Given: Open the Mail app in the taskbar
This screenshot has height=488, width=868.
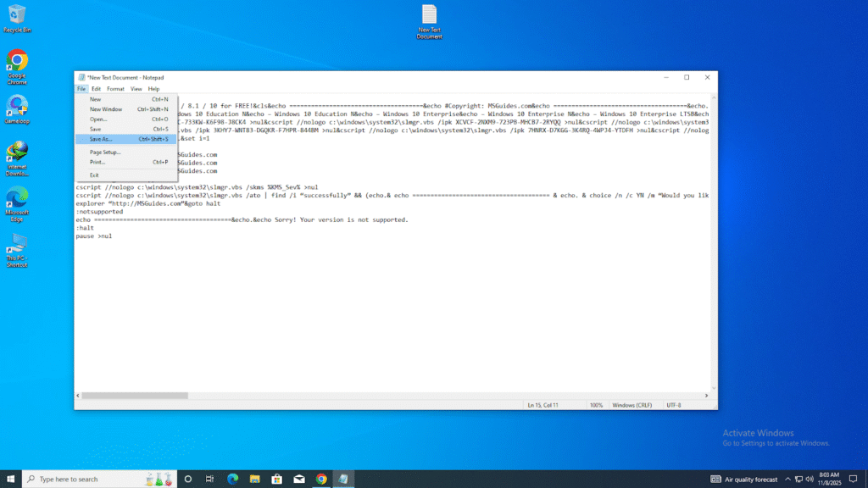Looking at the screenshot, I should (x=298, y=479).
